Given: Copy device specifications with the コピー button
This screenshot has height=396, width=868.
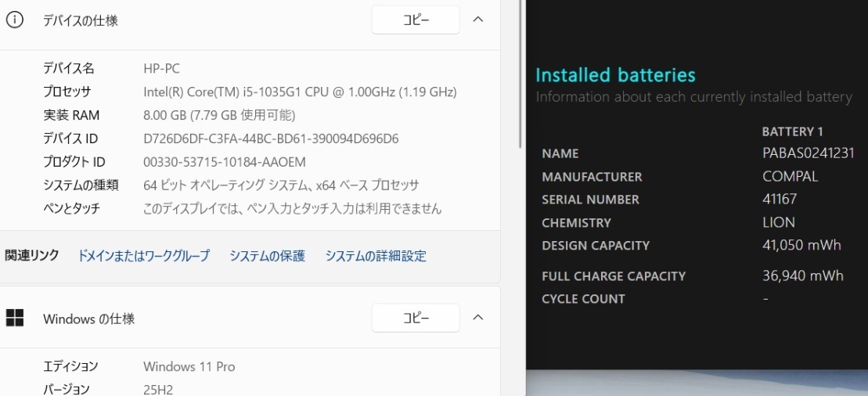Looking at the screenshot, I should point(415,20).
